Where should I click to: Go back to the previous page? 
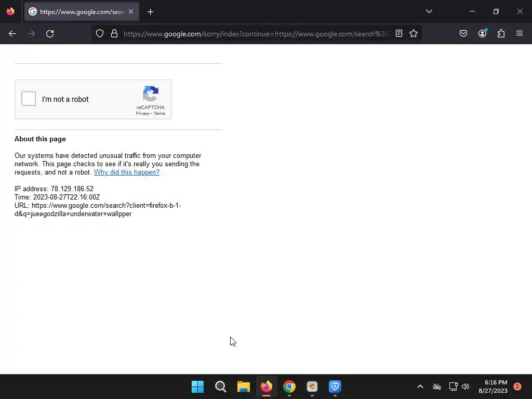tap(12, 34)
